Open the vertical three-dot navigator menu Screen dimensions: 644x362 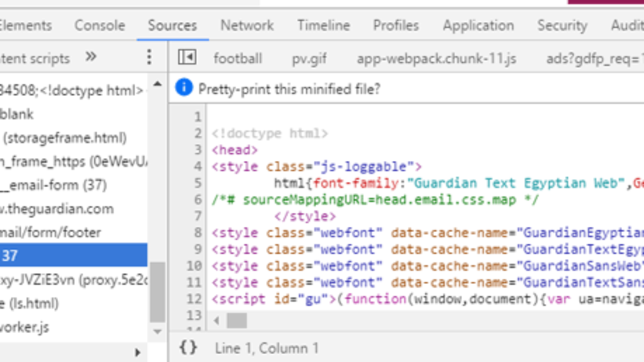coord(149,57)
